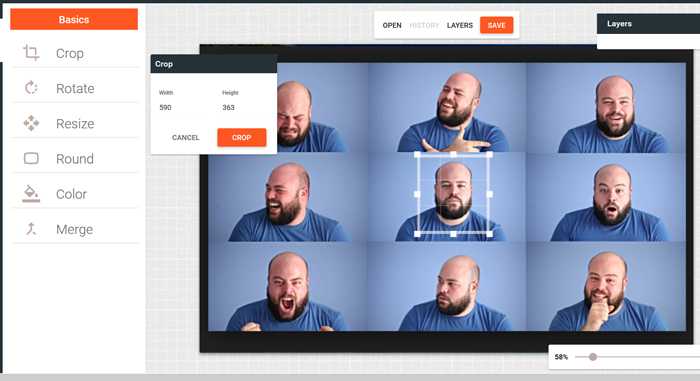
Task: Click the HISTORY button in top toolbar
Action: click(424, 25)
